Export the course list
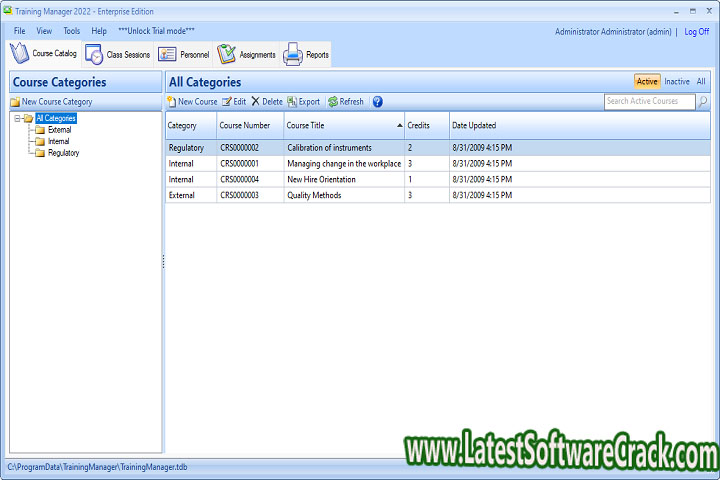The width and height of the screenshot is (720, 480). pyautogui.click(x=304, y=102)
